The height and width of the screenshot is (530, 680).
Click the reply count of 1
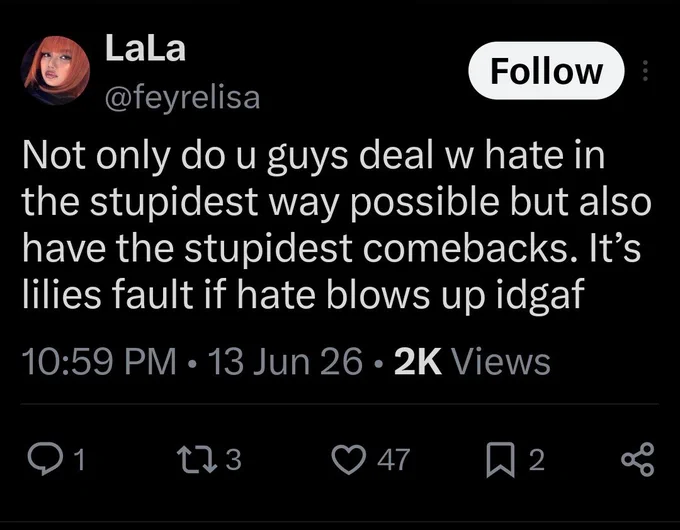pos(79,460)
